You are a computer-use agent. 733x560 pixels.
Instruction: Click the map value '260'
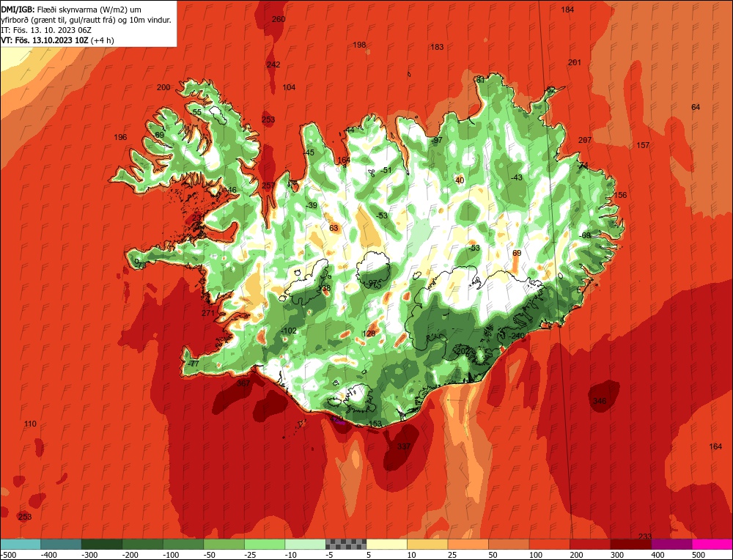coord(278,19)
